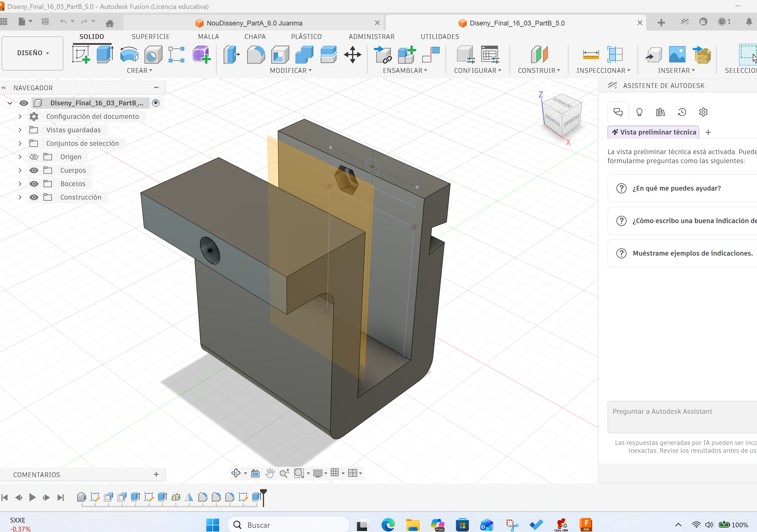Viewport: 757px width, 532px height.
Task: Click the timeline history end marker
Action: [x=263, y=497]
